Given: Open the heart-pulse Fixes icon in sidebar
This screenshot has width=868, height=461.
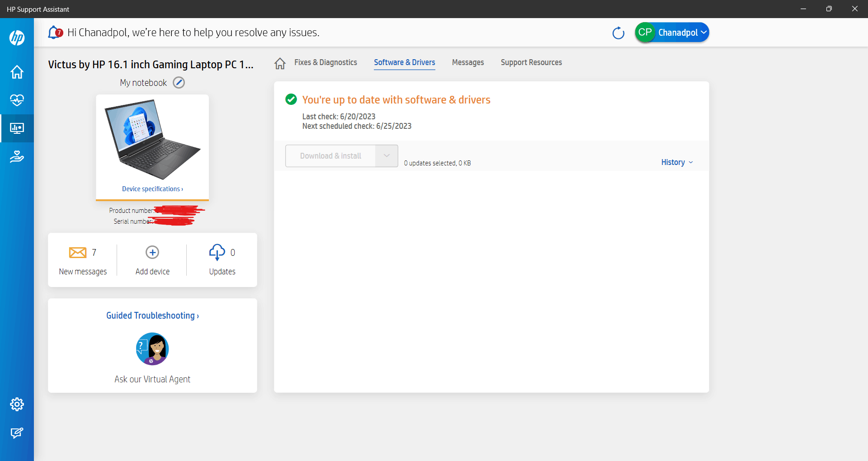Looking at the screenshot, I should pos(17,100).
